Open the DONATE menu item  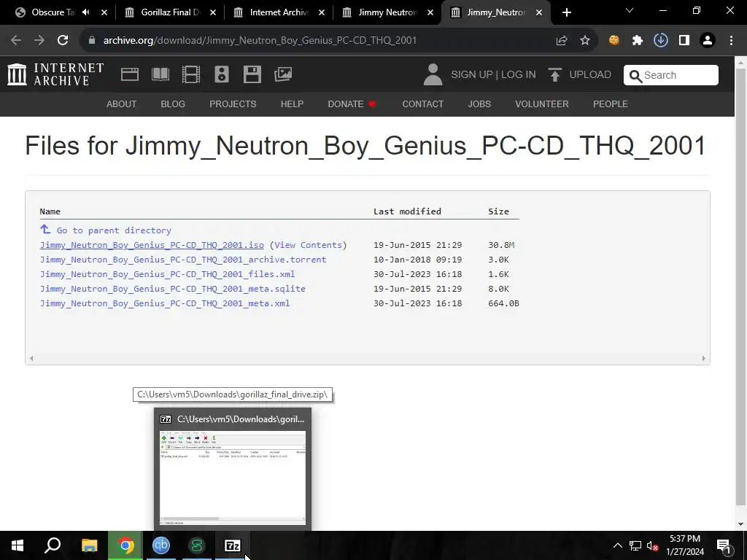(351, 104)
